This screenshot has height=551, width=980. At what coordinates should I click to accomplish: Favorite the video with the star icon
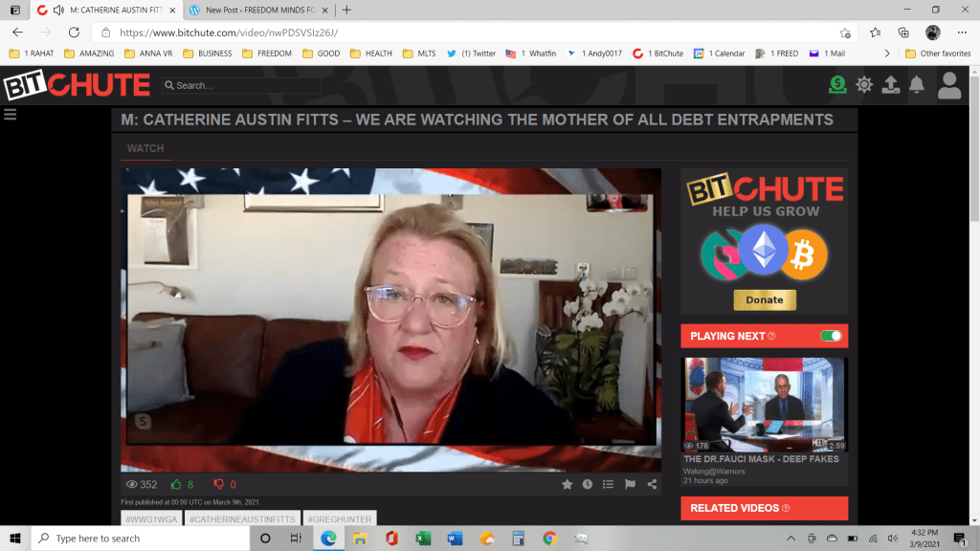567,484
